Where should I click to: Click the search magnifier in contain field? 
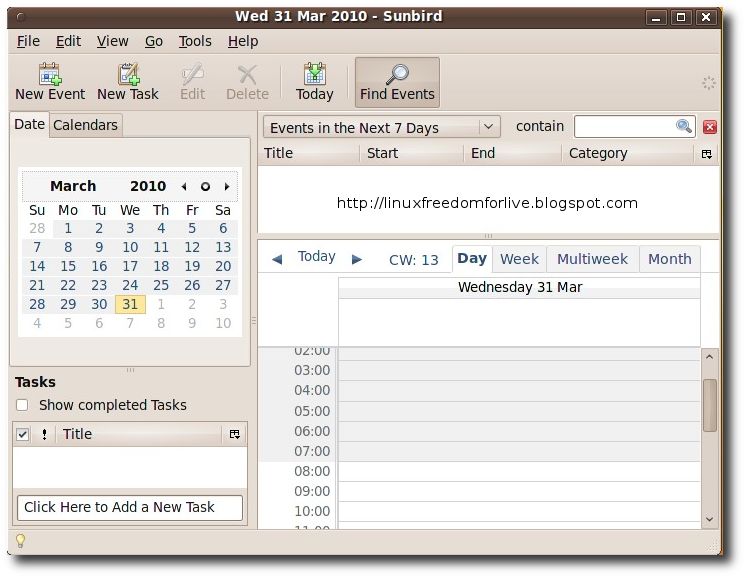point(684,126)
